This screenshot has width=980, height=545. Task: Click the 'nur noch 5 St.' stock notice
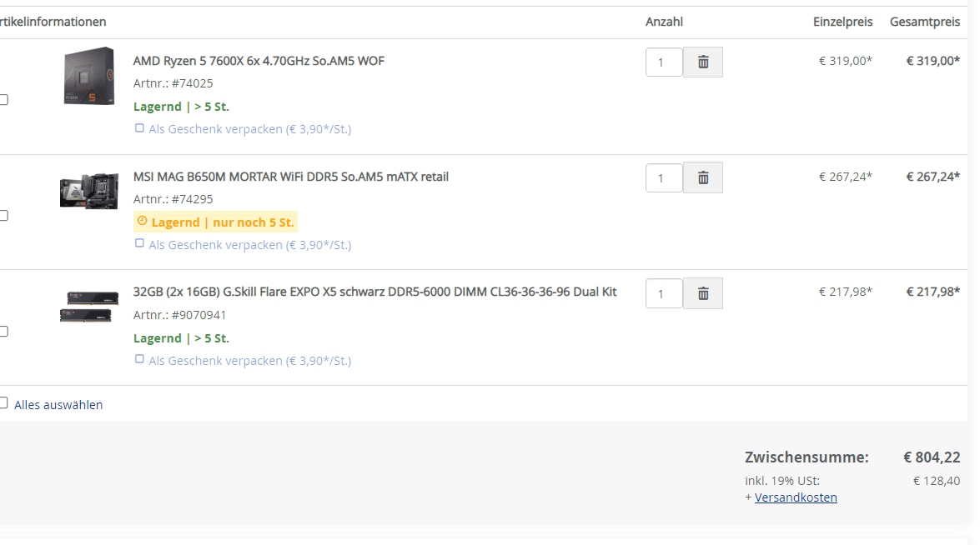click(215, 222)
